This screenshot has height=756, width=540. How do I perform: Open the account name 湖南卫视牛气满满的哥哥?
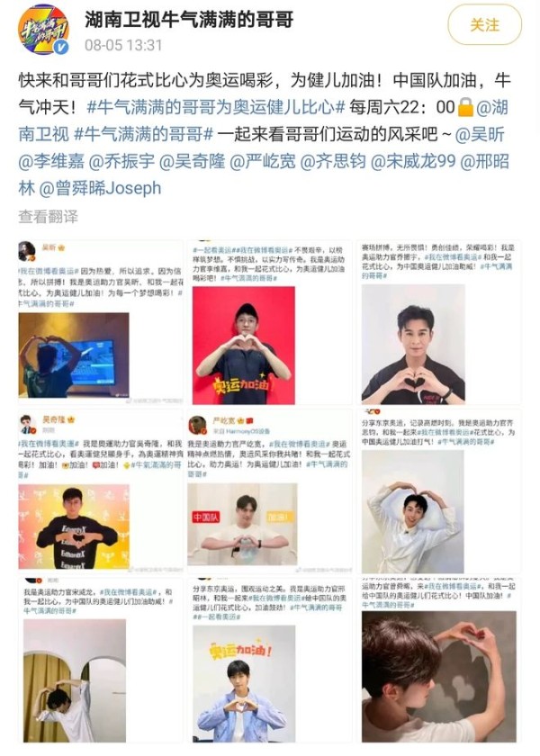[x=189, y=20]
